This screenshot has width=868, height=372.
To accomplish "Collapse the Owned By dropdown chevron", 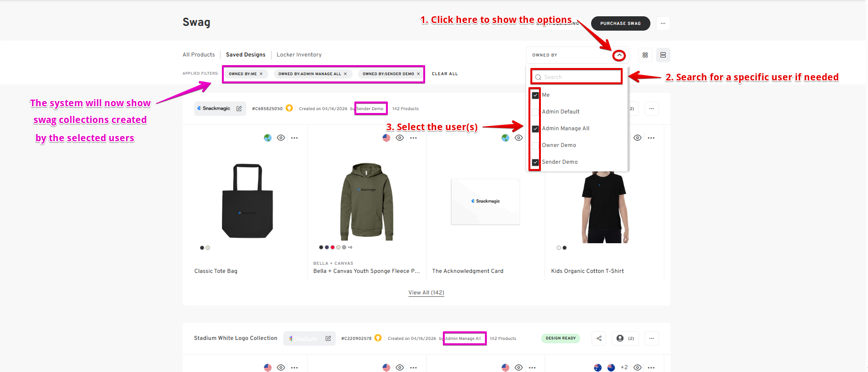I will [619, 56].
